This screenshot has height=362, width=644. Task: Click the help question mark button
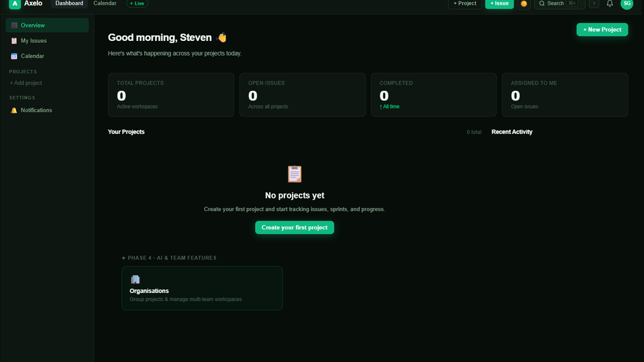point(594,3)
